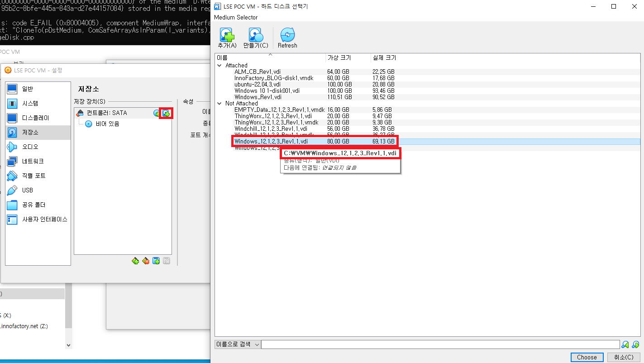Sort by the 가상 크기 column header
The height and width of the screenshot is (363, 644).
(x=348, y=57)
